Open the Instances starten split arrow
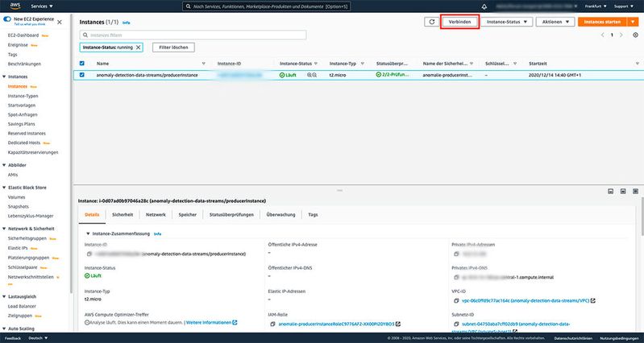The image size is (644, 343). [632, 22]
